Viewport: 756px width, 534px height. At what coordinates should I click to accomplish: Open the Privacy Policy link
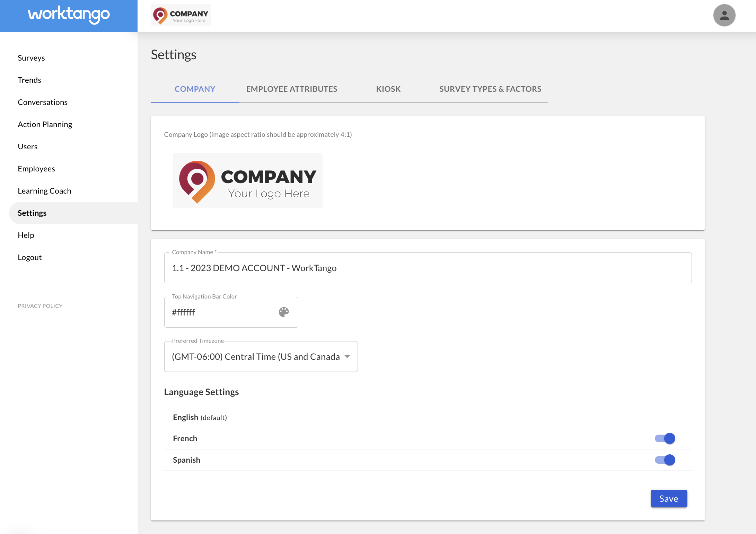point(40,306)
